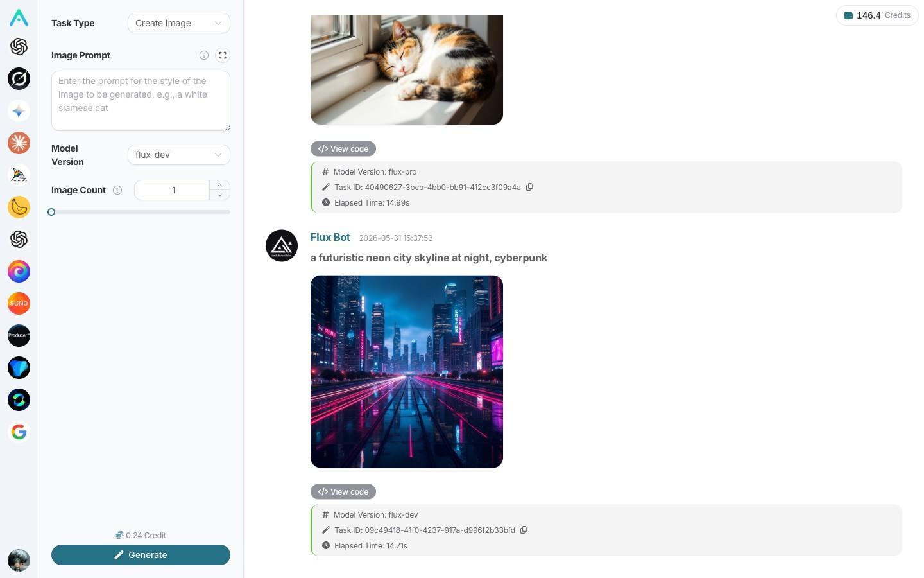Image resolution: width=924 pixels, height=578 pixels.
Task: Copy the flux-pro Task ID
Action: pos(529,187)
